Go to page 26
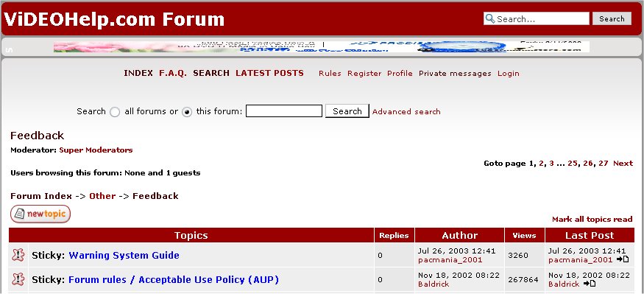 pyautogui.click(x=588, y=164)
